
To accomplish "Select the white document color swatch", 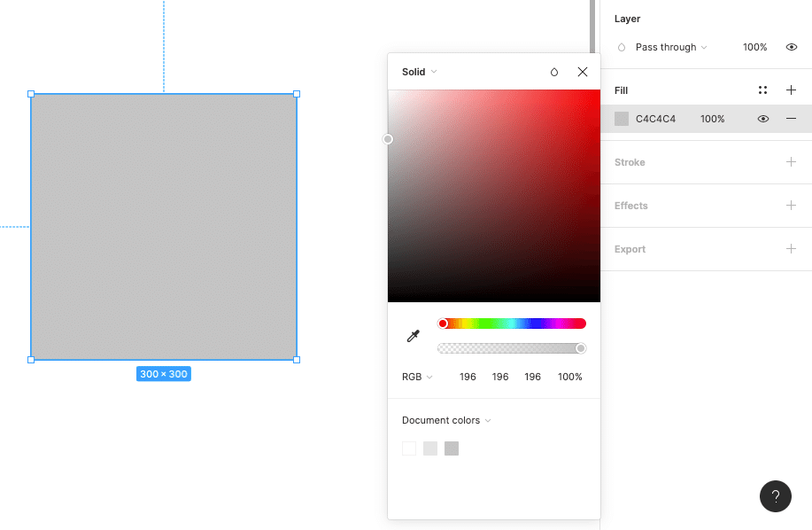I will [409, 448].
